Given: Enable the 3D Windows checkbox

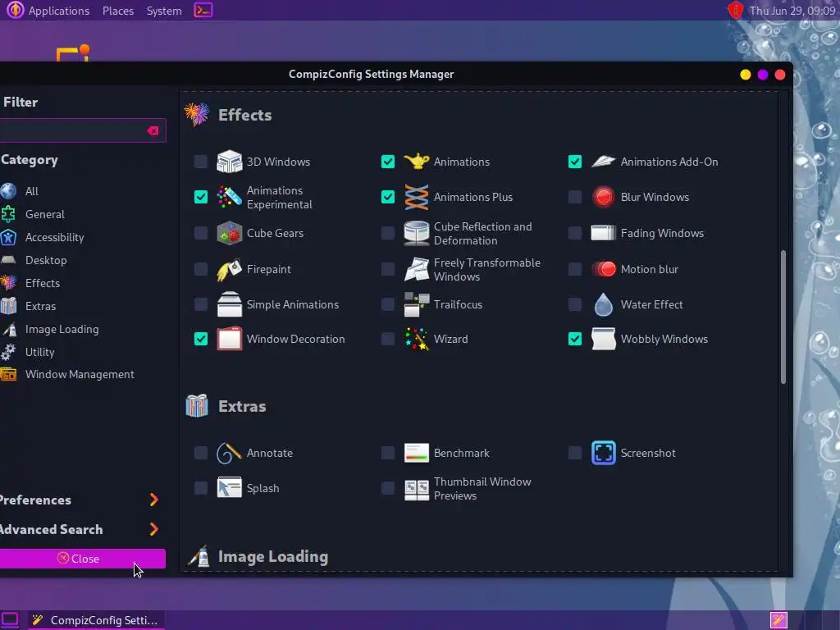Looking at the screenshot, I should 201,162.
